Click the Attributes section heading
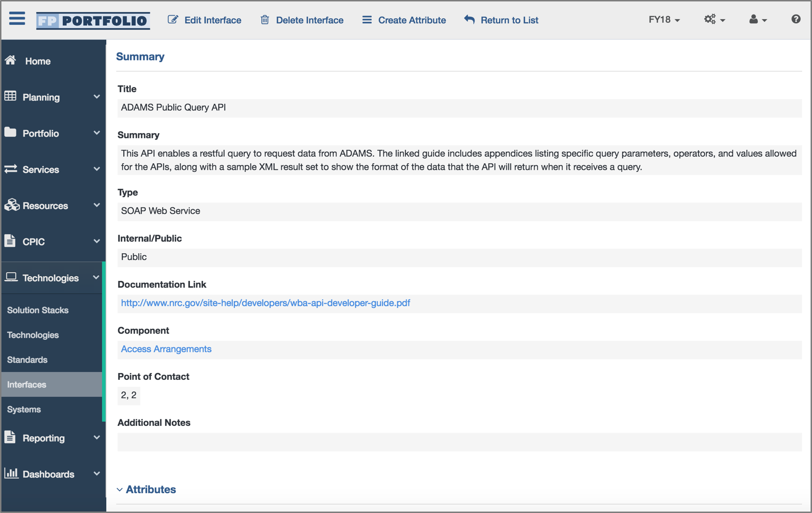 tap(151, 489)
